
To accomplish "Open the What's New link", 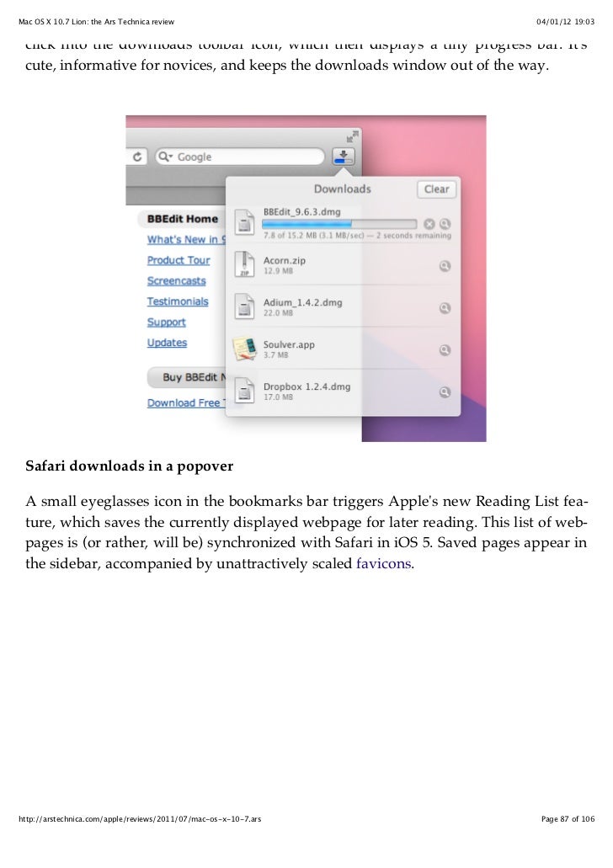I will [x=186, y=239].
